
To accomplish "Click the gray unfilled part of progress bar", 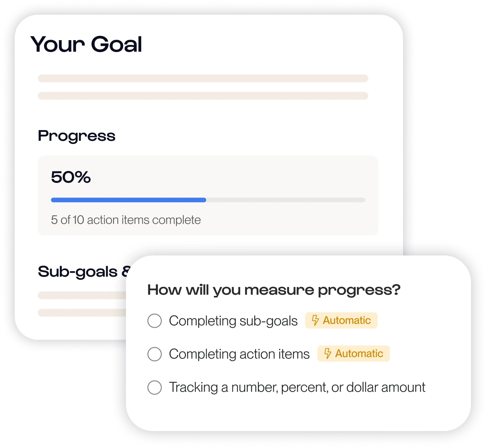I will click(x=286, y=200).
